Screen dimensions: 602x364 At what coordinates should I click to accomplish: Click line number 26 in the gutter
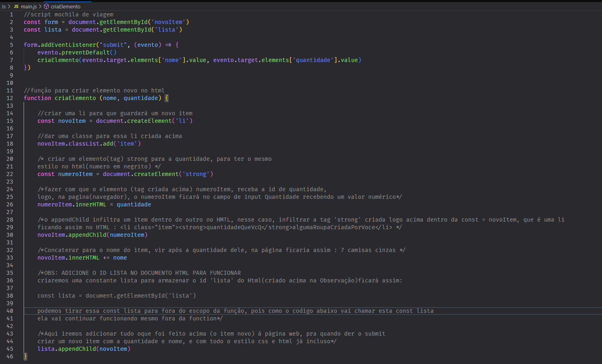pyautogui.click(x=10, y=204)
